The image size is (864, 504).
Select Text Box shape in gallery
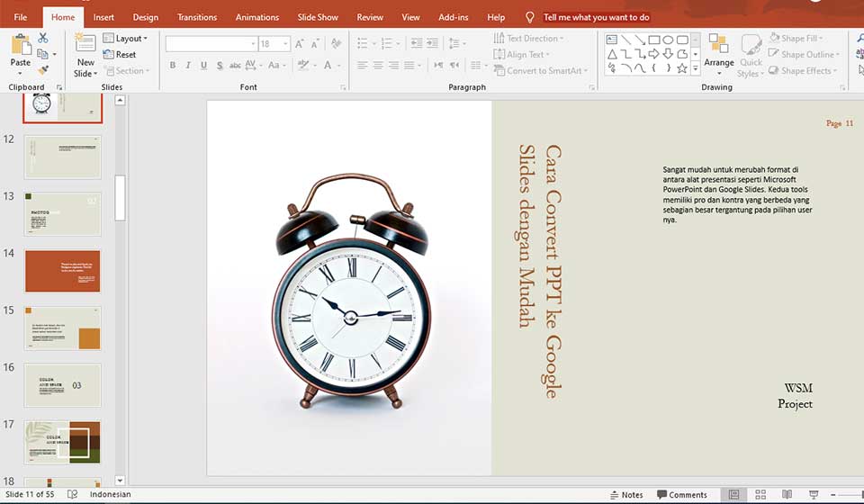[612, 40]
